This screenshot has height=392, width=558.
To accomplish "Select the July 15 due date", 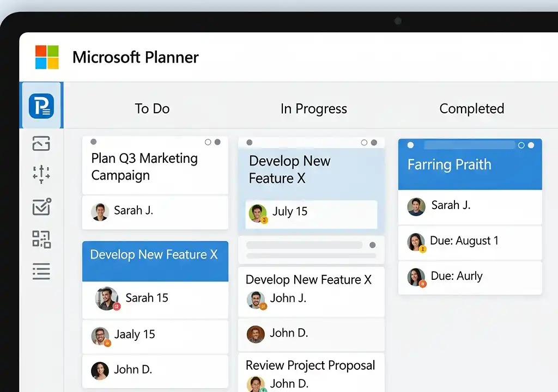I will [x=290, y=211].
